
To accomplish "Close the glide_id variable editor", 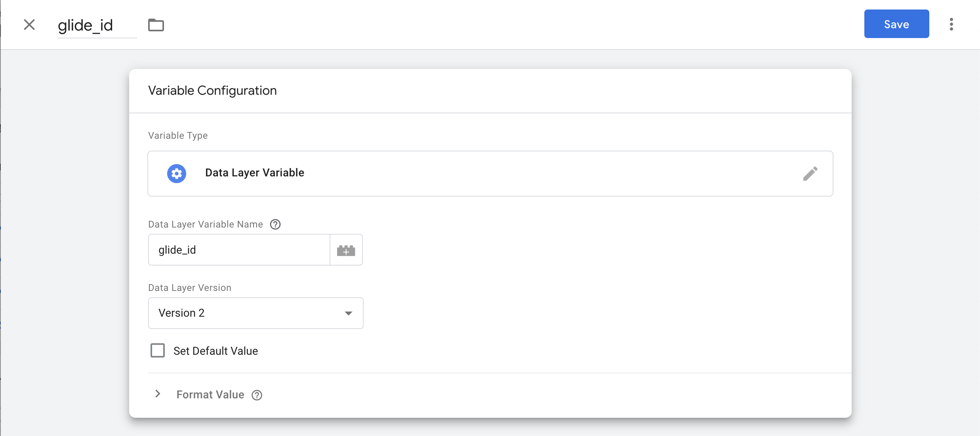I will (29, 25).
